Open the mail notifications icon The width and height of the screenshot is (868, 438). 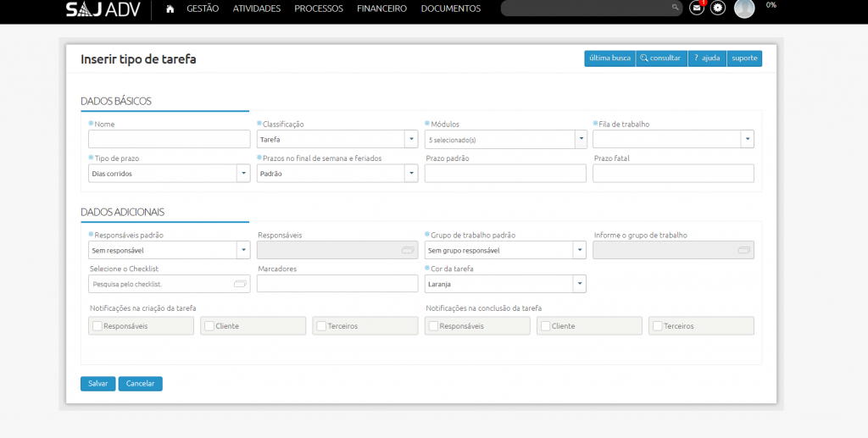pos(697,8)
